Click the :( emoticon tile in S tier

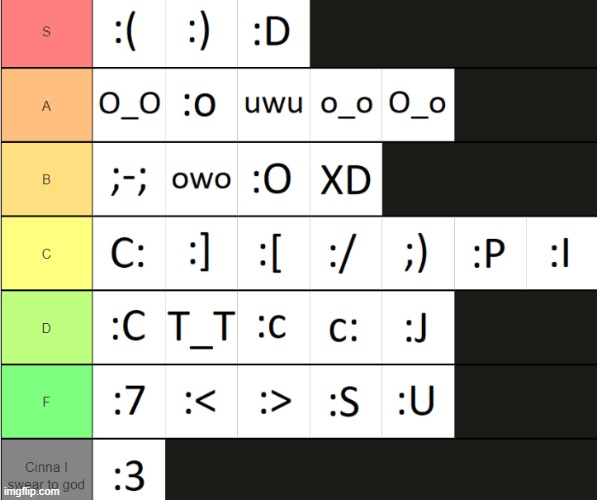click(x=129, y=34)
